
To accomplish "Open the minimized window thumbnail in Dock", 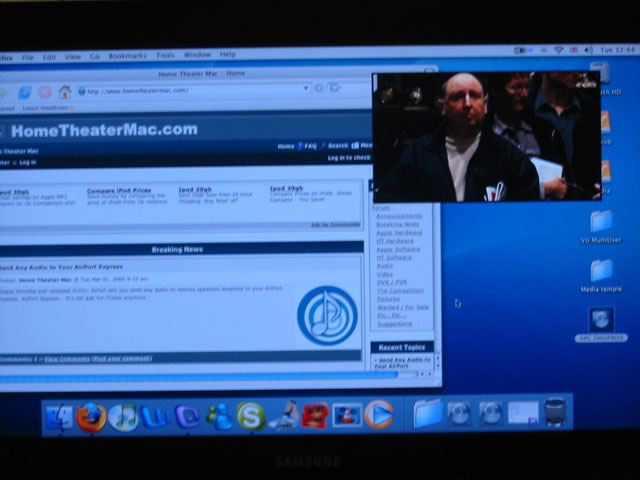I will [x=523, y=413].
